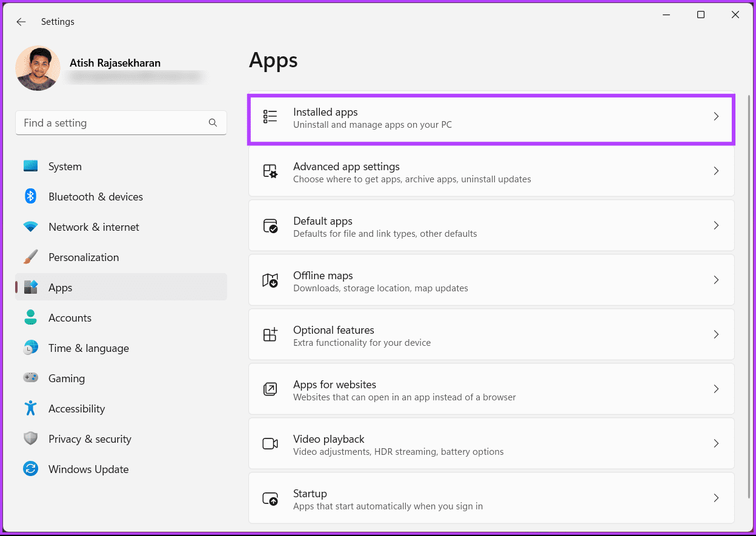The height and width of the screenshot is (536, 756).
Task: Click the Startup row chevron
Action: 716,498
